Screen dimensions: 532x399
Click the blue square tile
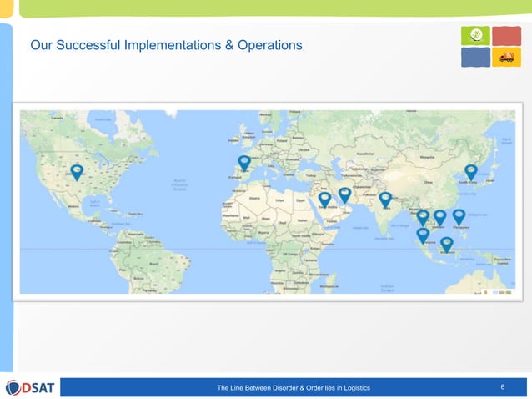[x=475, y=57]
